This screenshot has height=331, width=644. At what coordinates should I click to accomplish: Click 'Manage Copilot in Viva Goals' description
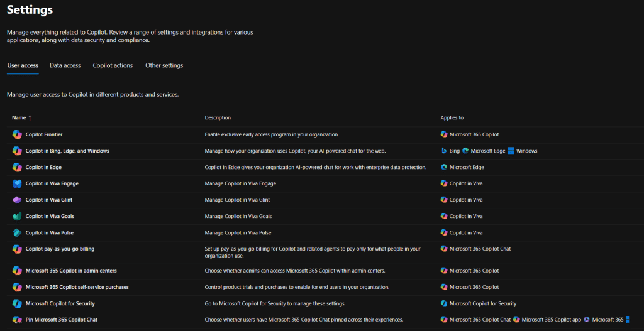(x=238, y=216)
